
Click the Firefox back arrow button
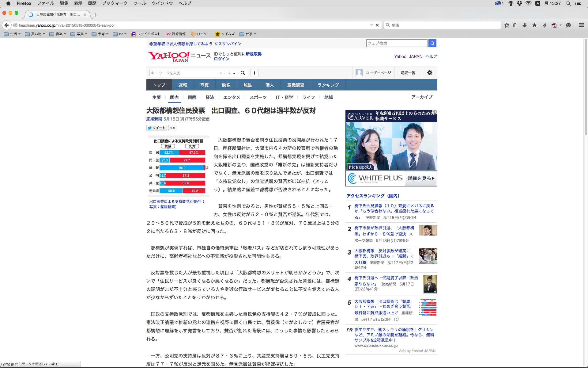click(x=6, y=25)
